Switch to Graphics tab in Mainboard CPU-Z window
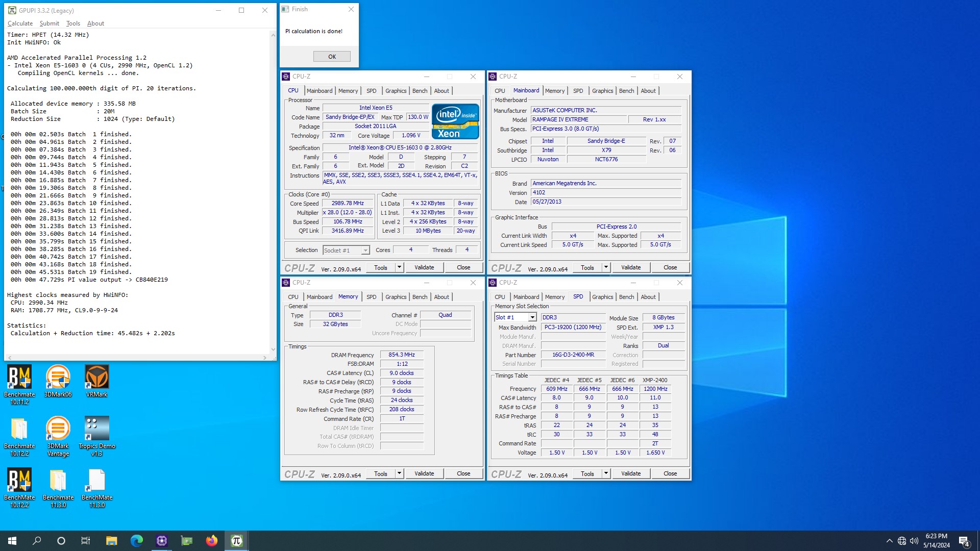The height and width of the screenshot is (551, 980). point(602,91)
